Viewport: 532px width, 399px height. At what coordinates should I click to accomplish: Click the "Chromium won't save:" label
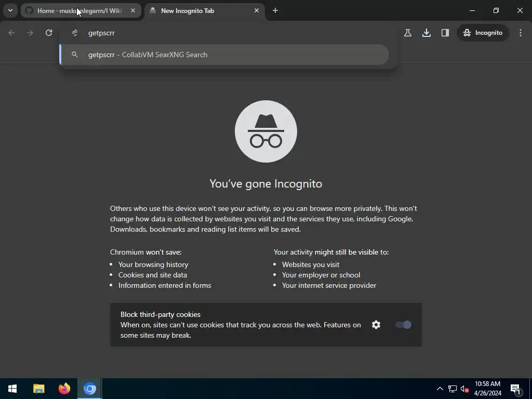pyautogui.click(x=146, y=252)
